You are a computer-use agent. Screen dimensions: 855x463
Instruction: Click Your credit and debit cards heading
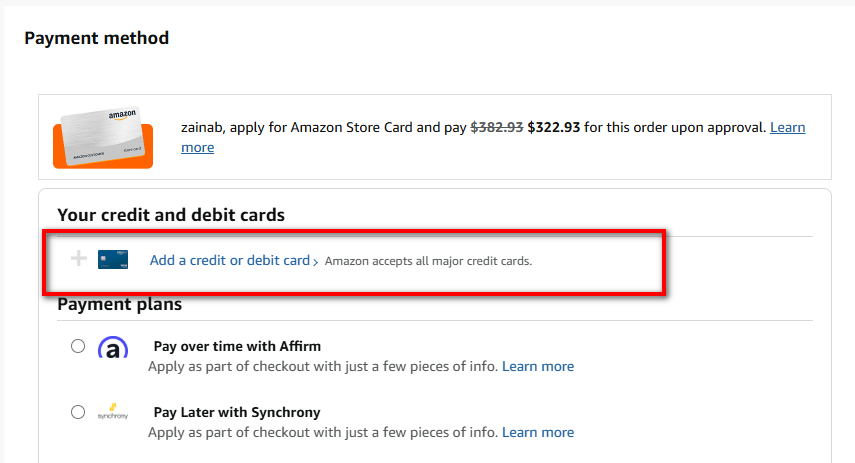click(x=171, y=215)
